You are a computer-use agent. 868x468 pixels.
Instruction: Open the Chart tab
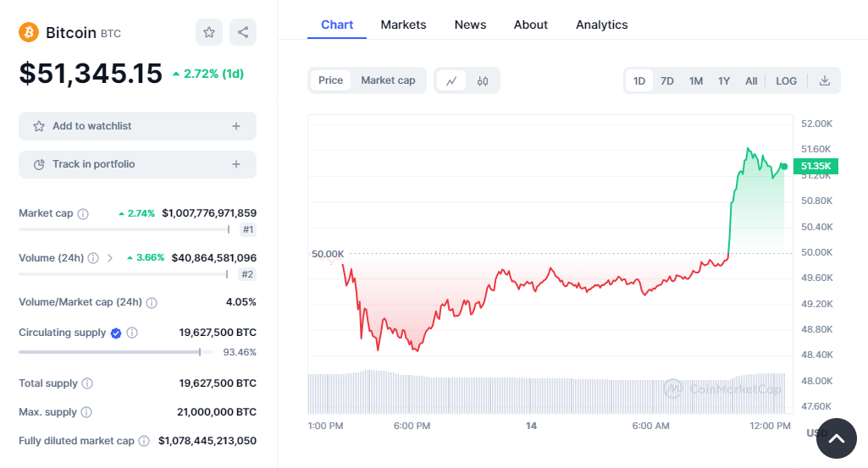tap(337, 25)
